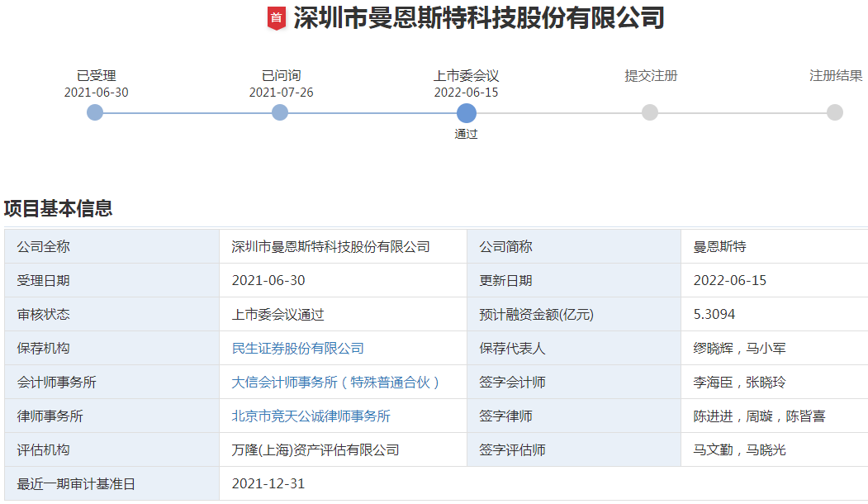Select the 提交注册 gray stage dot

(648, 112)
